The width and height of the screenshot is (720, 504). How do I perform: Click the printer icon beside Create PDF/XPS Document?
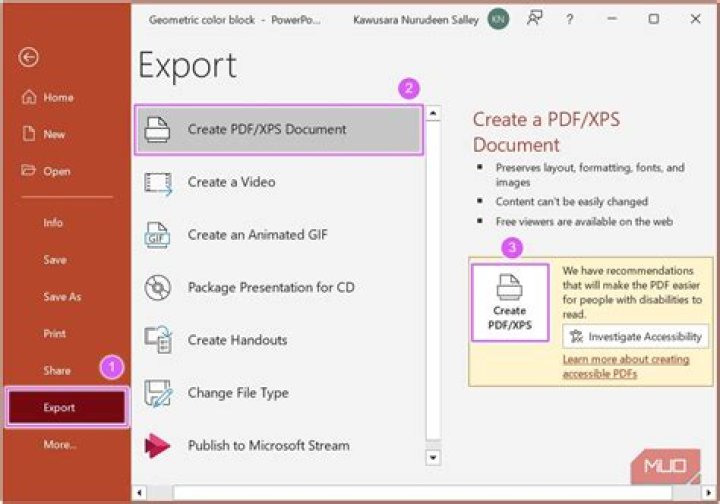coord(158,129)
